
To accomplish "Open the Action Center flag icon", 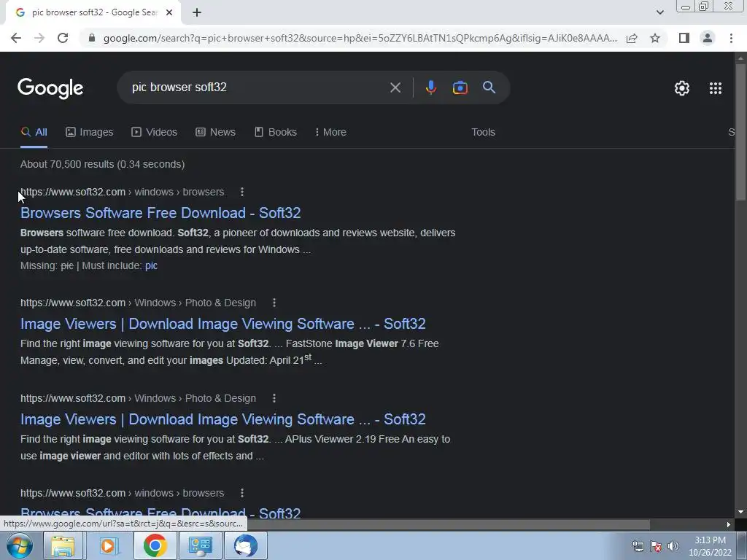I will [656, 546].
